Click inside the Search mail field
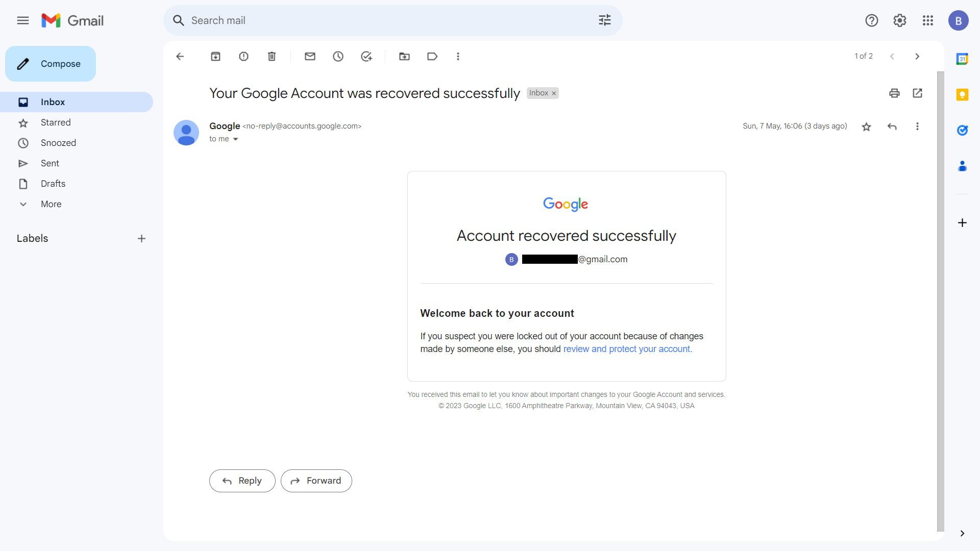Image resolution: width=980 pixels, height=551 pixels. tap(357, 20)
